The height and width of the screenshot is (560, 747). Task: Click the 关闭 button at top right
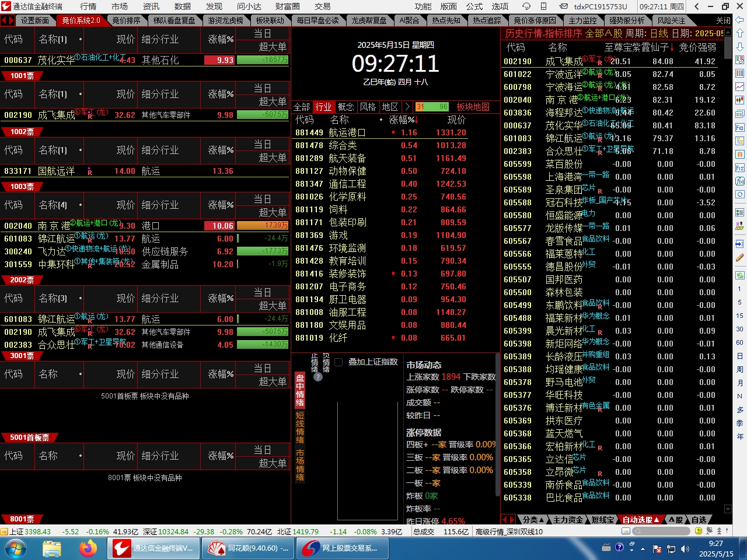(x=724, y=20)
